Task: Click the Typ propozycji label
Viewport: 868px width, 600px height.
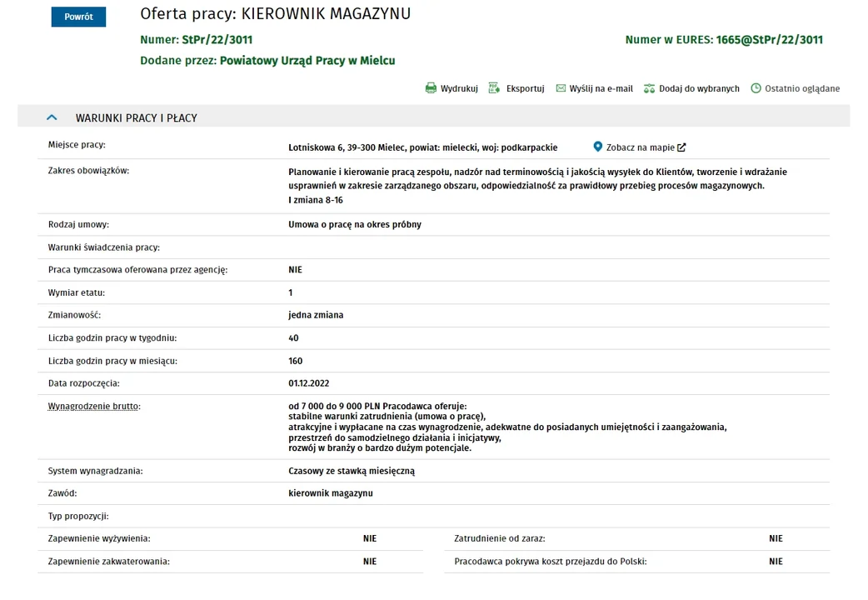Action: pyautogui.click(x=78, y=516)
